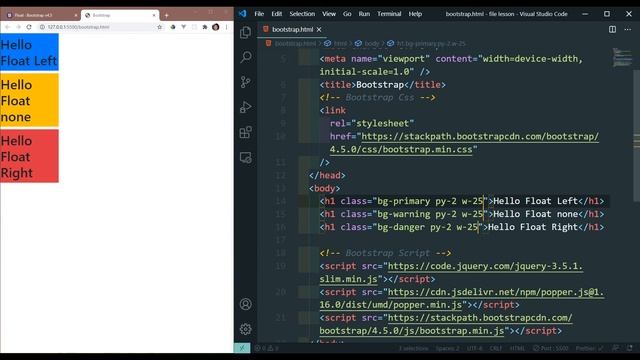
Task: Open the Edit menu
Action: click(277, 14)
